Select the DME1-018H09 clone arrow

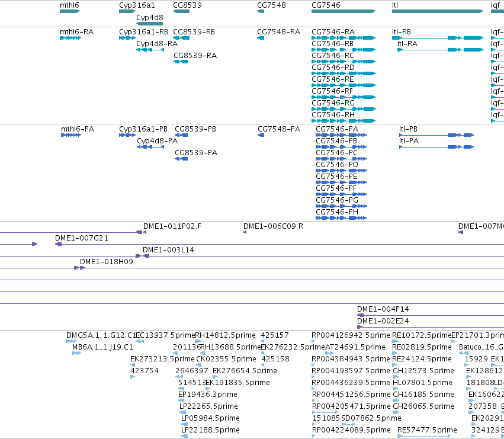[x=82, y=268]
